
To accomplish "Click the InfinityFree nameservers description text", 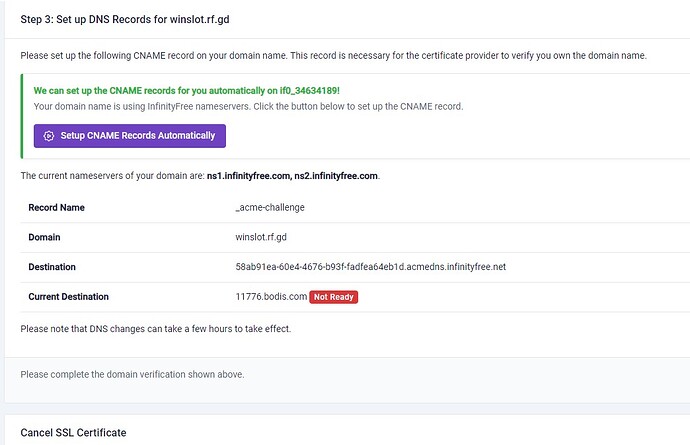I will click(248, 106).
